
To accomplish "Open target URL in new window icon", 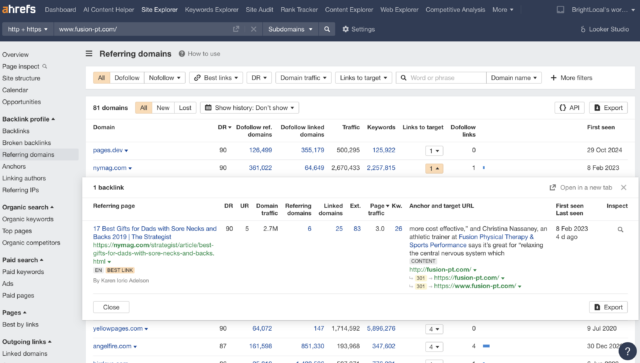I will click(x=236, y=29).
